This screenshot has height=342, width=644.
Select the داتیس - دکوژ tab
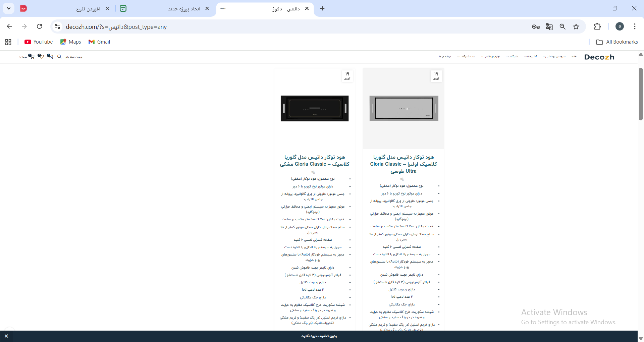point(265,9)
